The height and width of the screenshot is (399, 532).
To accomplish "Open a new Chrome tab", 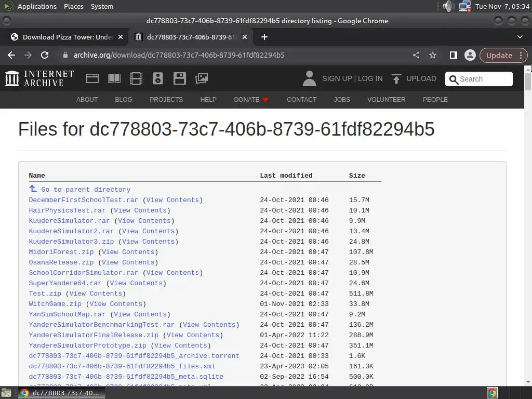I will 264,37.
